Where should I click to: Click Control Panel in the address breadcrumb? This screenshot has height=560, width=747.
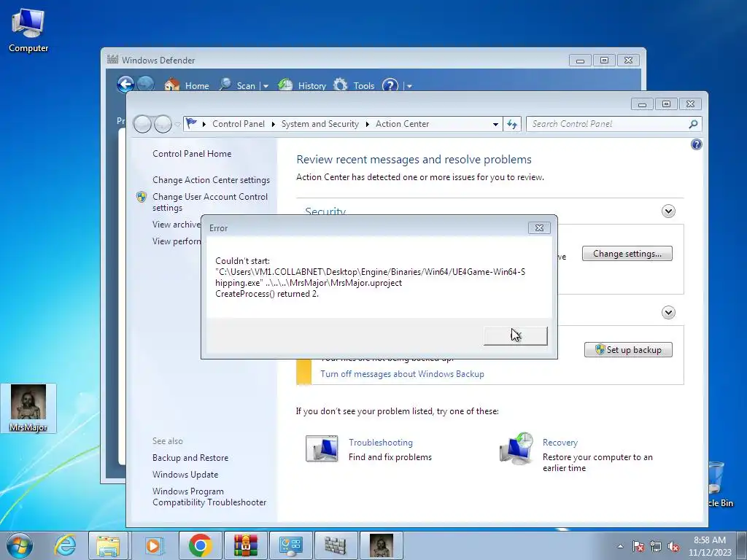(239, 124)
